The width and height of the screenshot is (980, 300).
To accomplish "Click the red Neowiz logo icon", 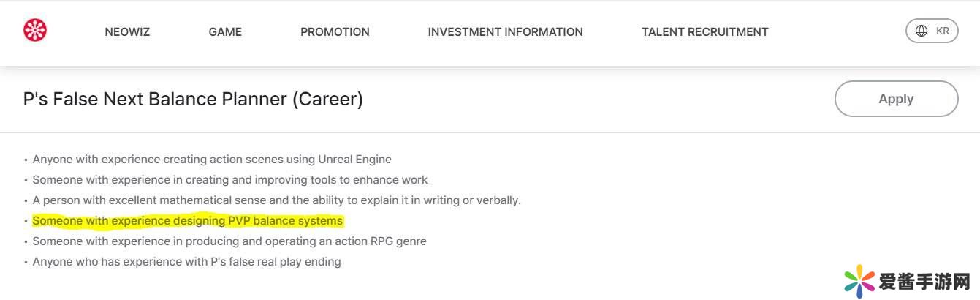I will [35, 31].
